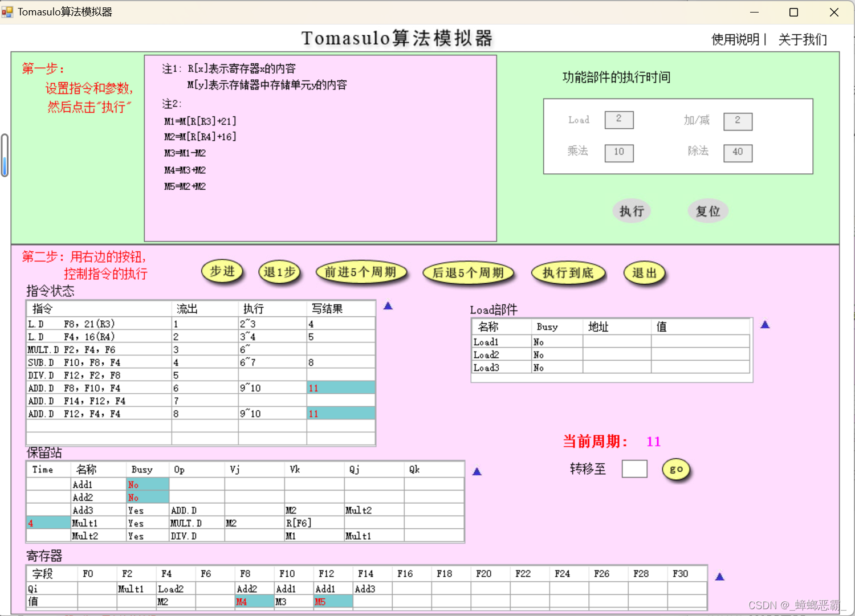Click highlighted write-result 11 for ADD.D F8
Image resolution: width=855 pixels, height=616 pixels.
tap(341, 388)
